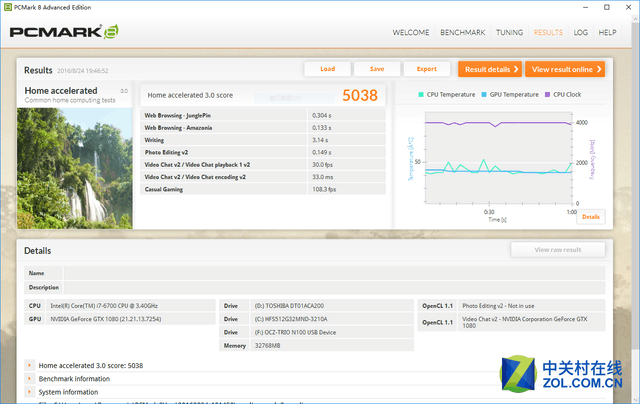Click the Load button

point(327,69)
